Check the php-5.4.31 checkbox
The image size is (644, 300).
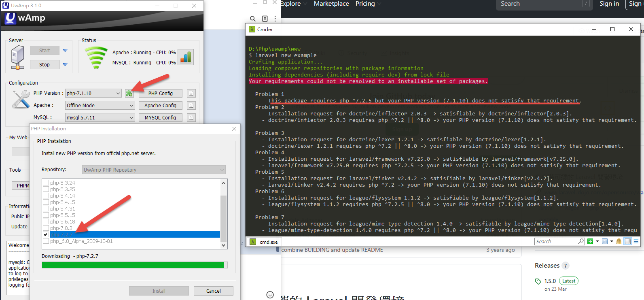pos(46,209)
